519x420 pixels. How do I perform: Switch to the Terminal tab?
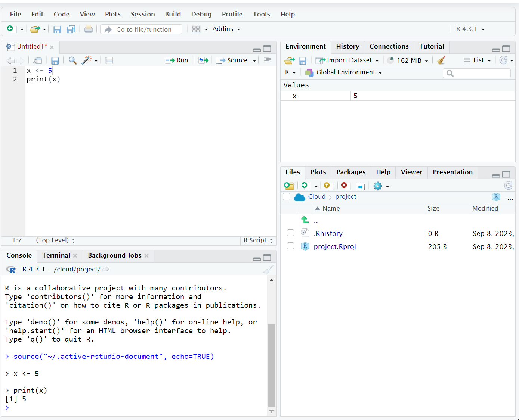tap(56, 255)
